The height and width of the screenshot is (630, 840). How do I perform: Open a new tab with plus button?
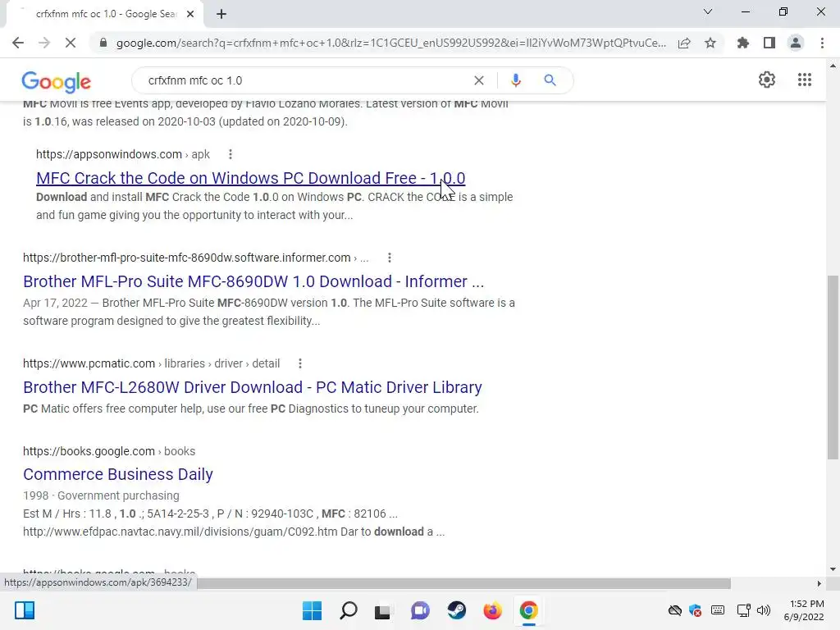pyautogui.click(x=221, y=14)
